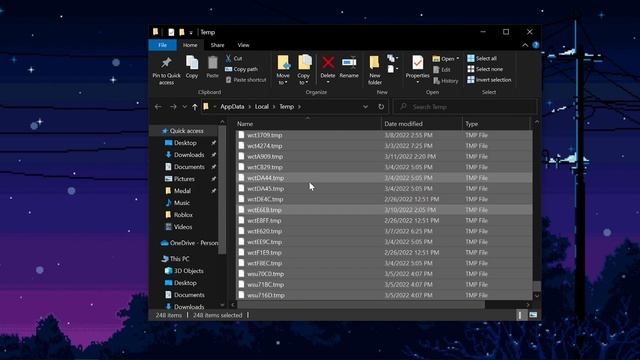Screen dimensions: 640x360
Task: Open the Copy to menu
Action: pyautogui.click(x=304, y=70)
